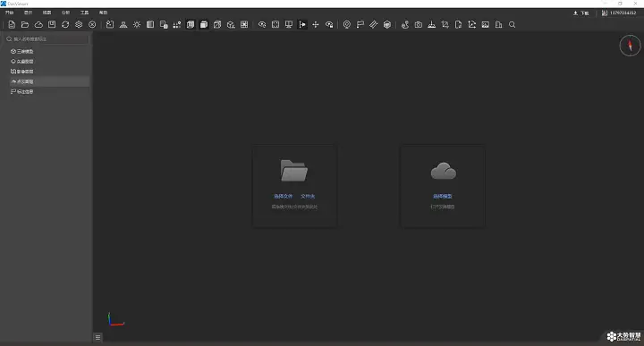
Task: Open the second menu bar item
Action: point(28,13)
